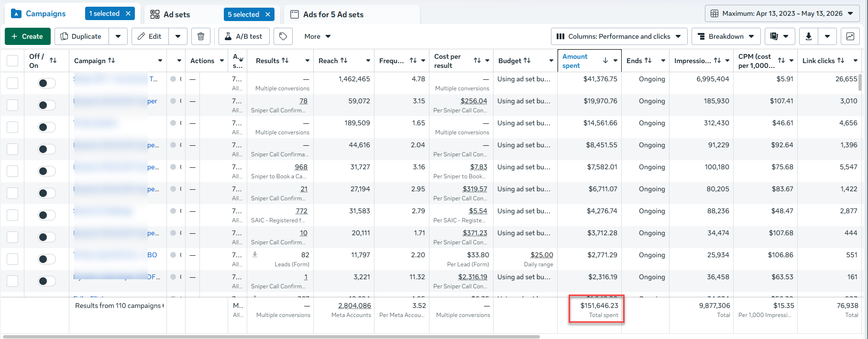Click the A/B test flask button
Viewport: 868px width, 339px height.
coord(244,36)
